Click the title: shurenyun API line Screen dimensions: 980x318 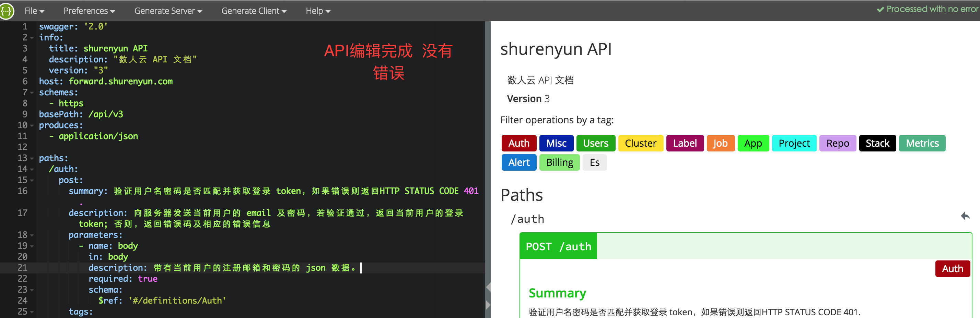coord(98,49)
